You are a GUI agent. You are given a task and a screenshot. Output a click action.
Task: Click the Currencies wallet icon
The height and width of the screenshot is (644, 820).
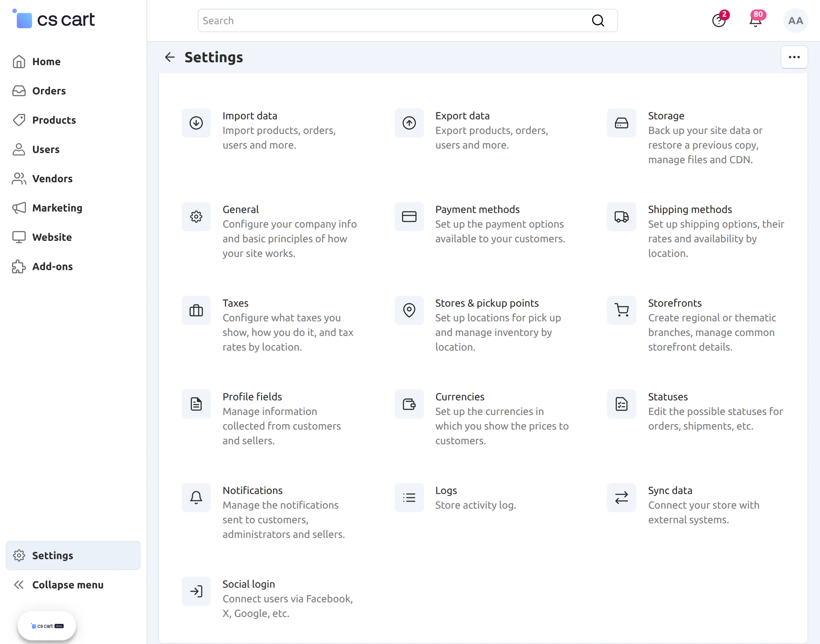point(409,404)
